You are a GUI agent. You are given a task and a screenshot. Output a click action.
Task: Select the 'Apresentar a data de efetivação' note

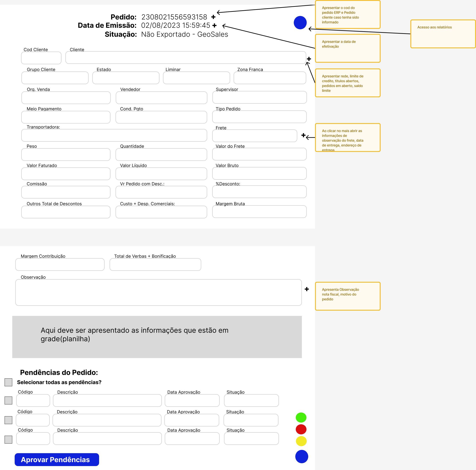[x=348, y=48]
